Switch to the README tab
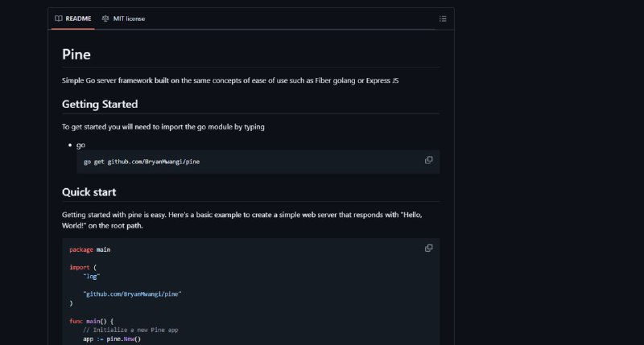 (x=73, y=18)
